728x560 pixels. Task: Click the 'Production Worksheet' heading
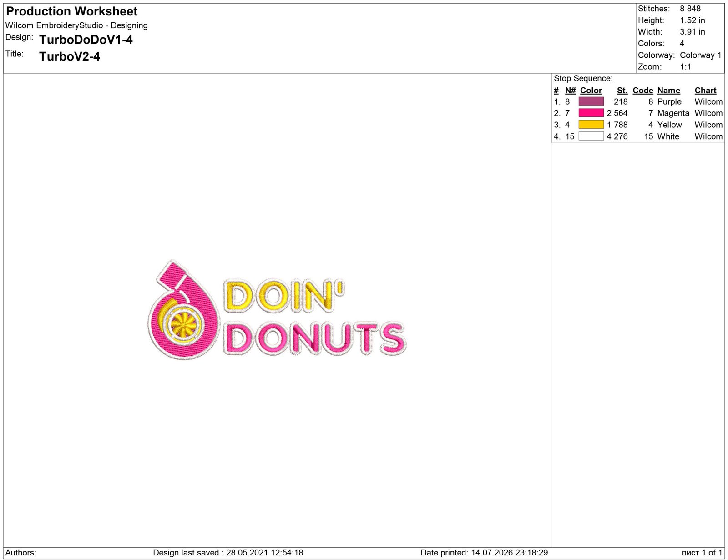coord(72,11)
